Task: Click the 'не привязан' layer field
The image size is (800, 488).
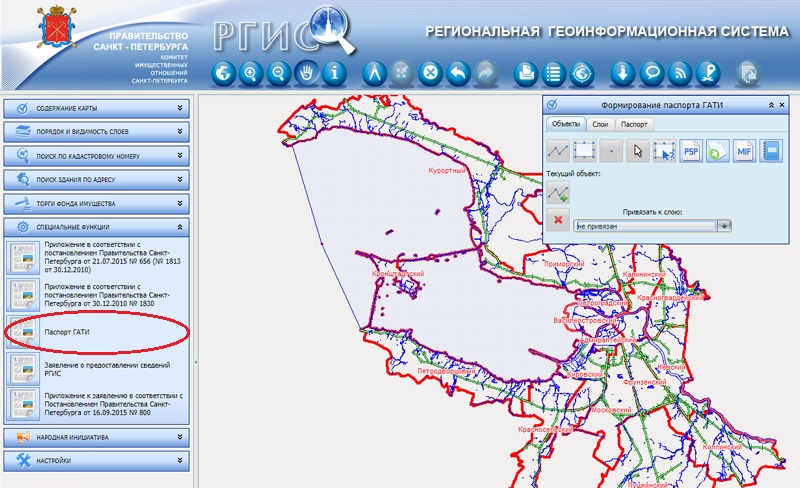Action: pyautogui.click(x=645, y=226)
